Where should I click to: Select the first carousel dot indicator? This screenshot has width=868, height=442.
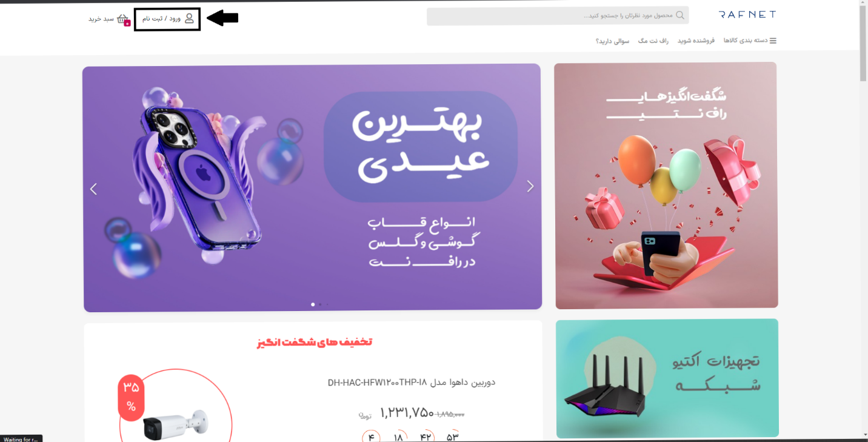tap(313, 304)
